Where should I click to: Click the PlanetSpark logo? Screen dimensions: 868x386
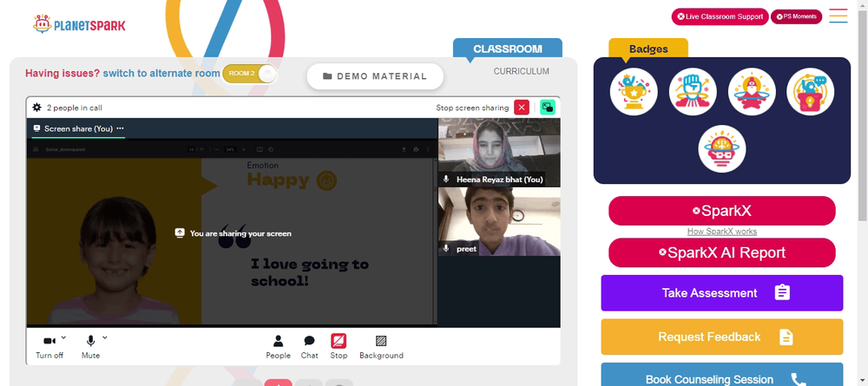(79, 24)
